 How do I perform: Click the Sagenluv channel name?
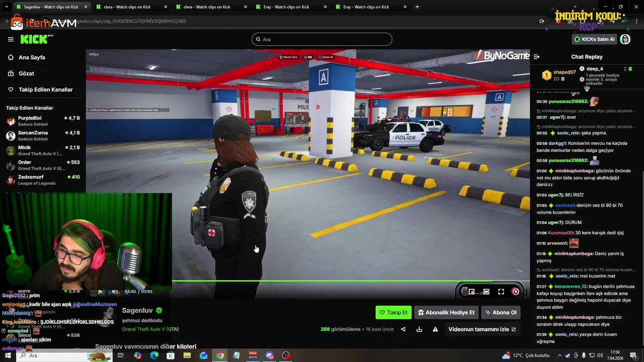137,311
